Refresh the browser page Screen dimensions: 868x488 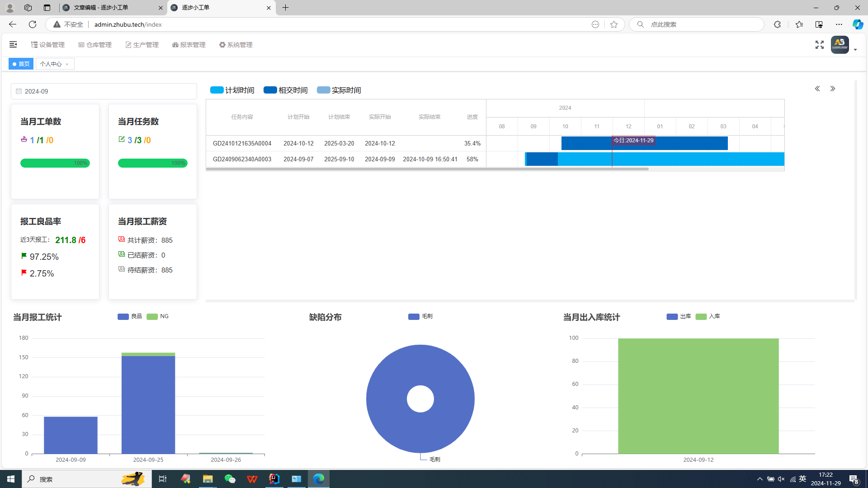pyautogui.click(x=33, y=24)
